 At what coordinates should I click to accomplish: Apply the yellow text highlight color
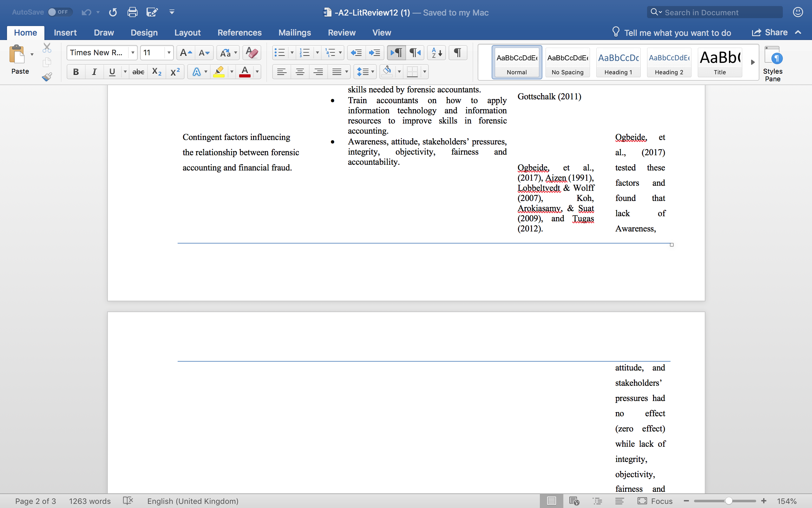219,71
